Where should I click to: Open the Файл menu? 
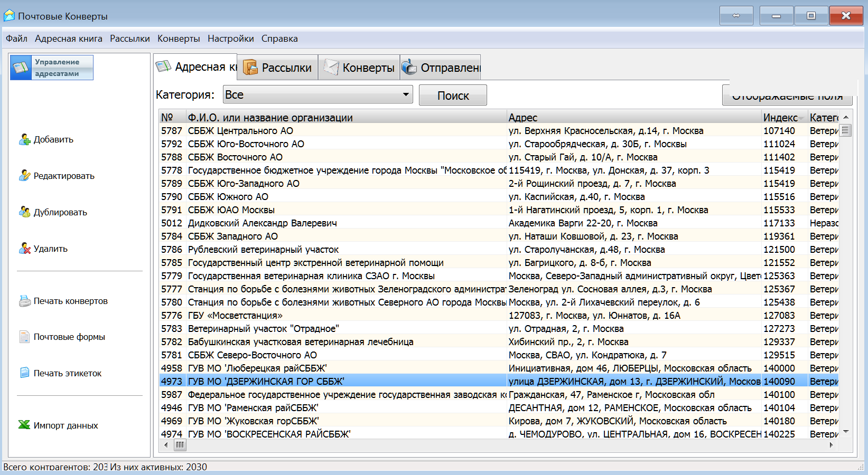pyautogui.click(x=16, y=39)
